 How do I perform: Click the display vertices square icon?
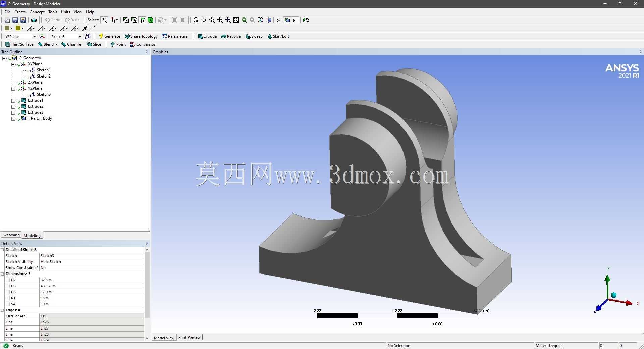93,28
